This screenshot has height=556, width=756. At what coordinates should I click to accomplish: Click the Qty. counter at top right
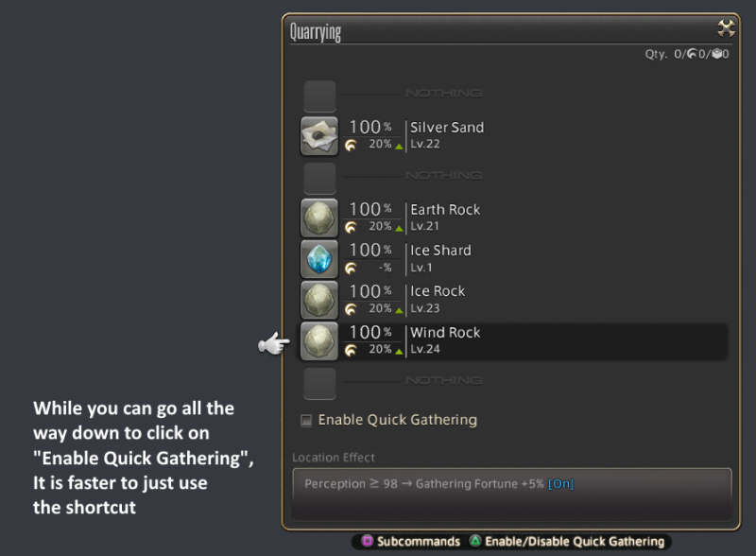[687, 54]
